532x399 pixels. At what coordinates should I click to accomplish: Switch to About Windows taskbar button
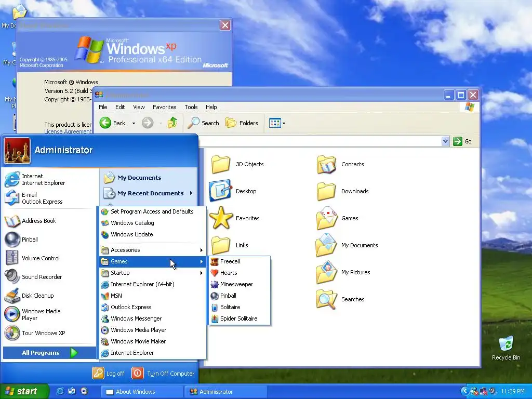pos(142,392)
